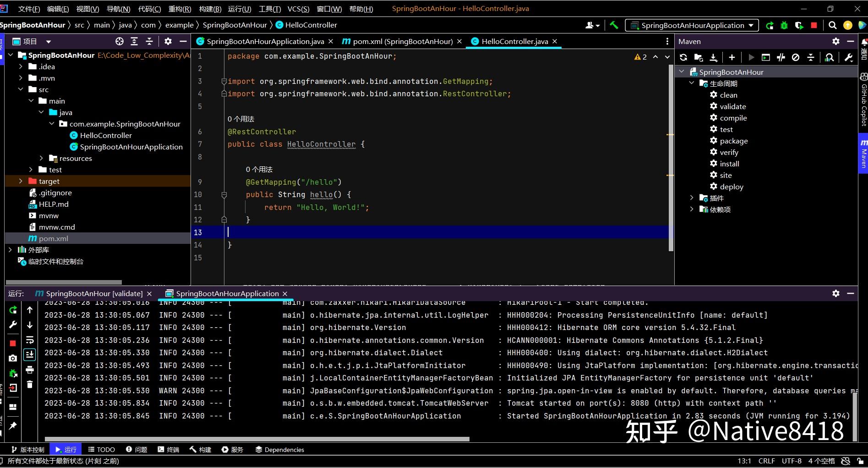
Task: Open the 文件(F) menu
Action: (x=29, y=9)
